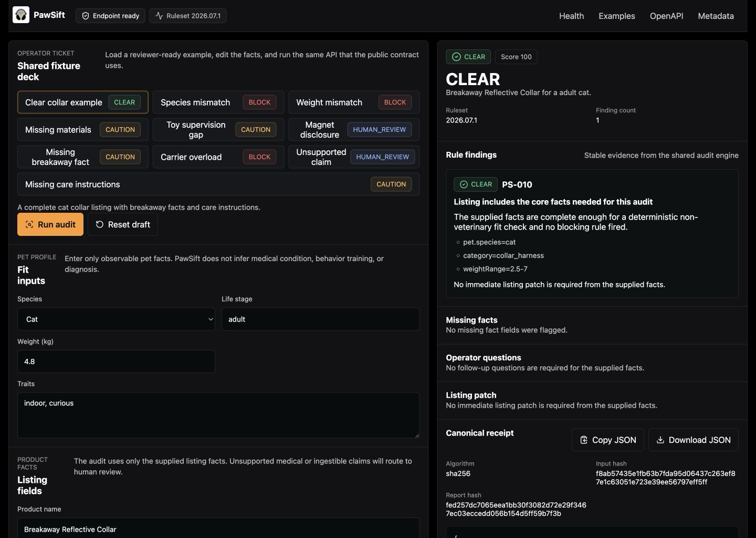This screenshot has height=538, width=756.
Task: Load the Unsupported claim fixture
Action: [354, 157]
